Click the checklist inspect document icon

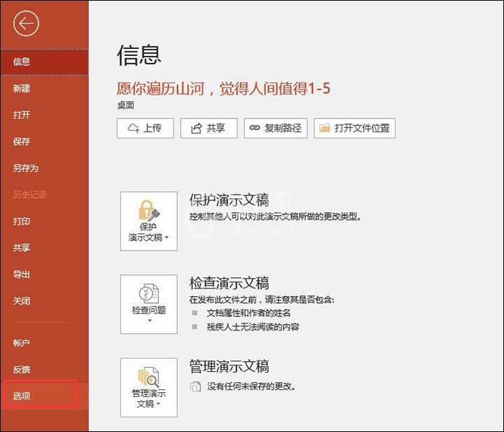coord(149,293)
